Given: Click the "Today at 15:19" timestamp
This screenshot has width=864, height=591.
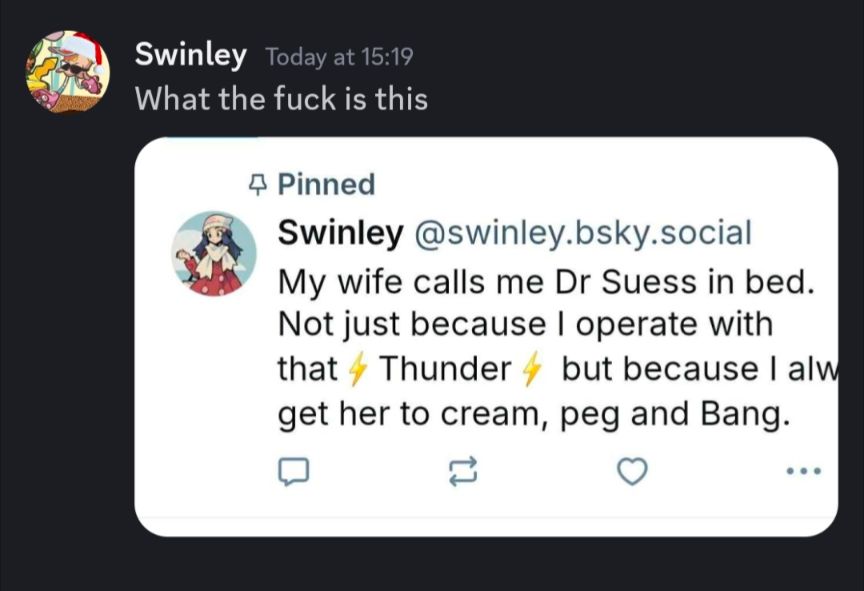Looking at the screenshot, I should [339, 57].
